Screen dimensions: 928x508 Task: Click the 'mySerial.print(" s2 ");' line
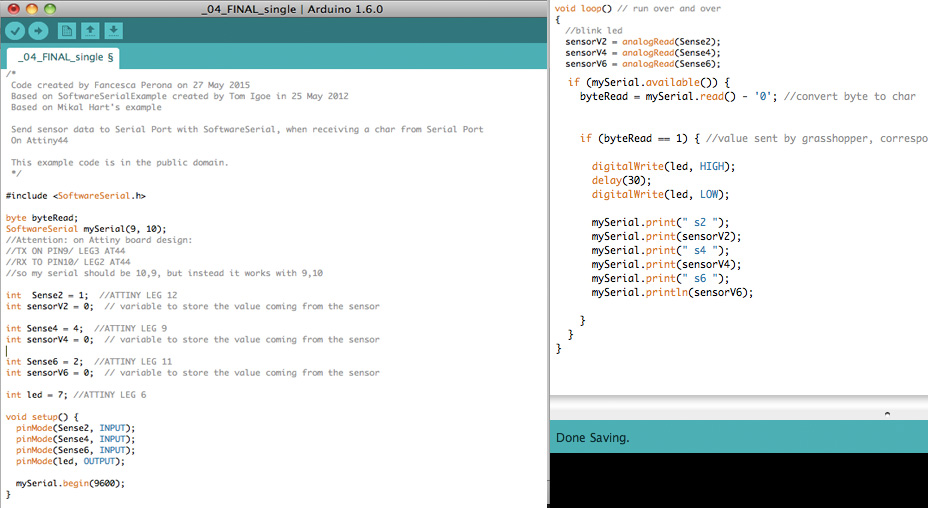[660, 223]
